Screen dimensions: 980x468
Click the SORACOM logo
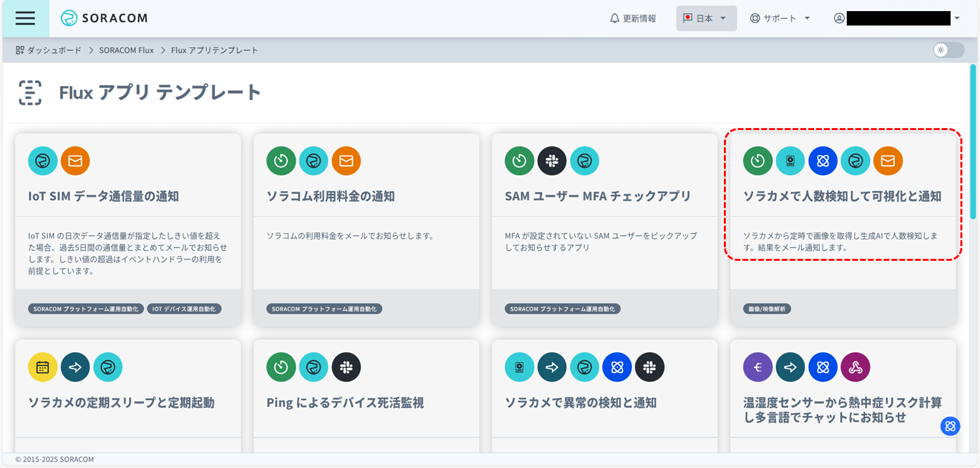[105, 18]
